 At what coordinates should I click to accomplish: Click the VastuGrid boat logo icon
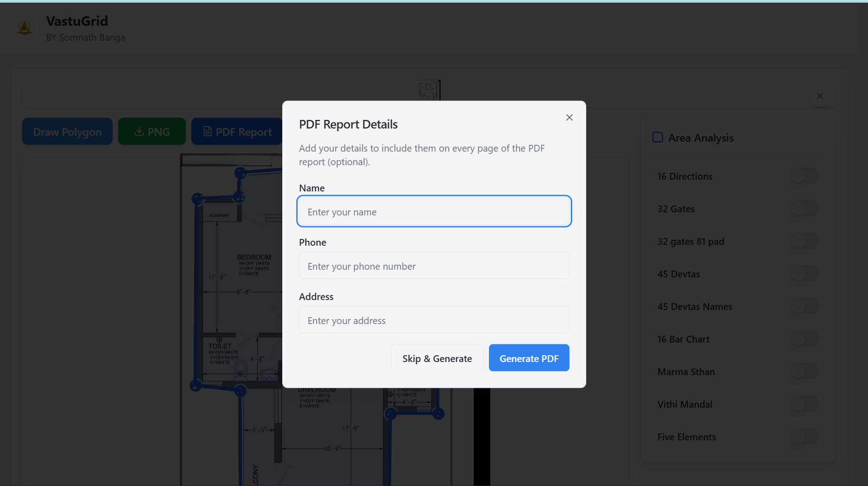coord(24,27)
